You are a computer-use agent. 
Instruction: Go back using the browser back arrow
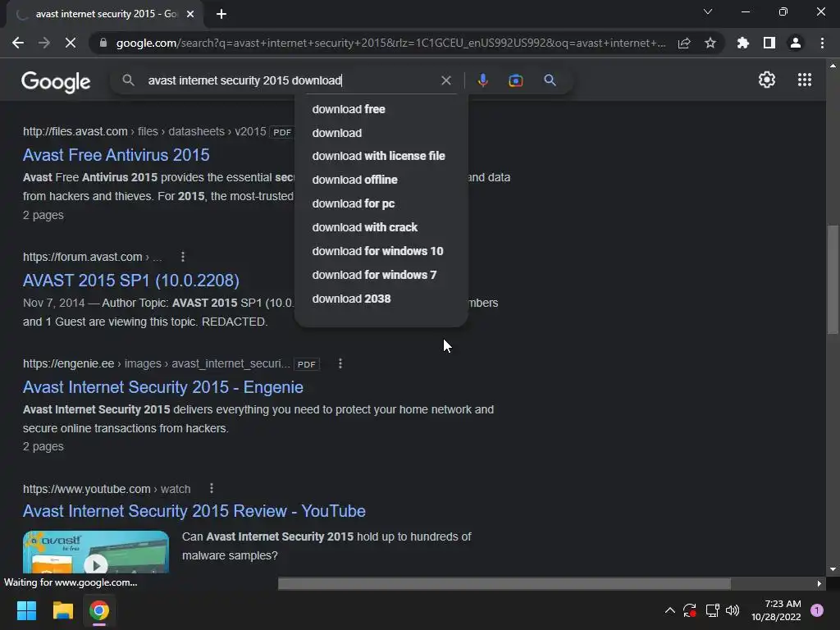coord(18,43)
